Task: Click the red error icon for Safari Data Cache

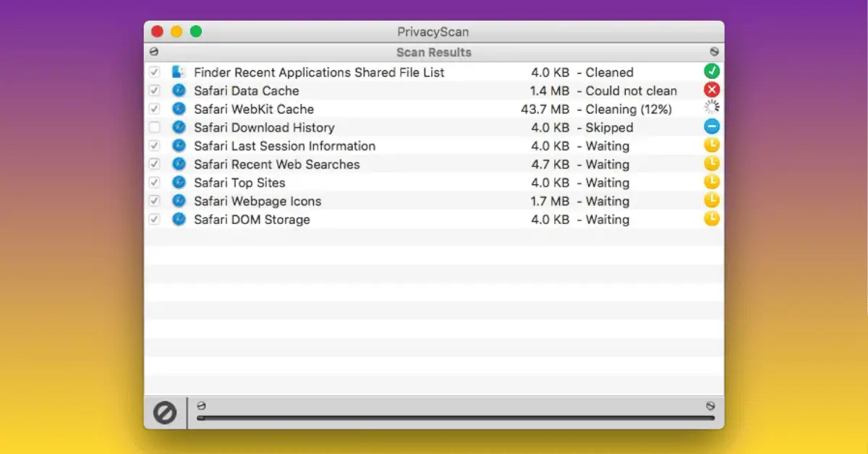Action: click(711, 90)
